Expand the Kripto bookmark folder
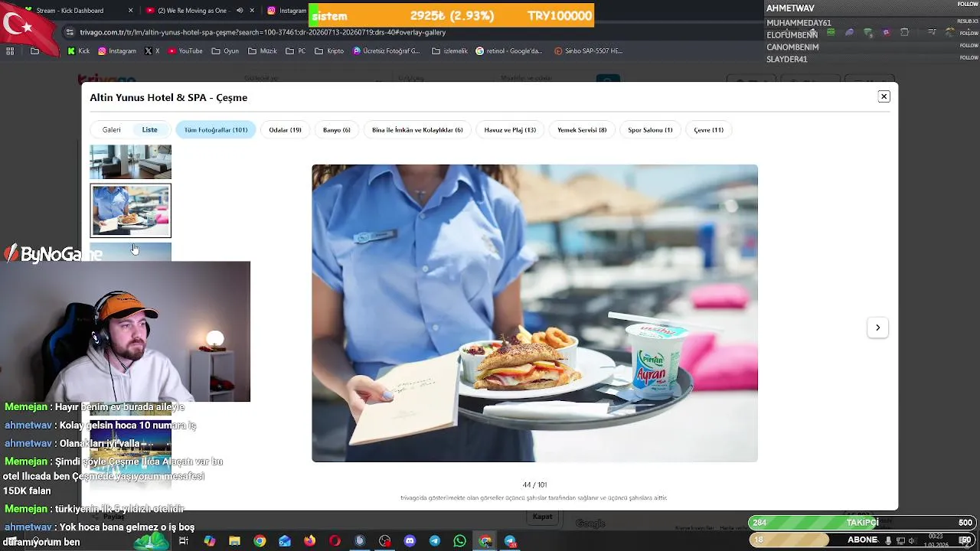This screenshot has height=551, width=980. 329,51
